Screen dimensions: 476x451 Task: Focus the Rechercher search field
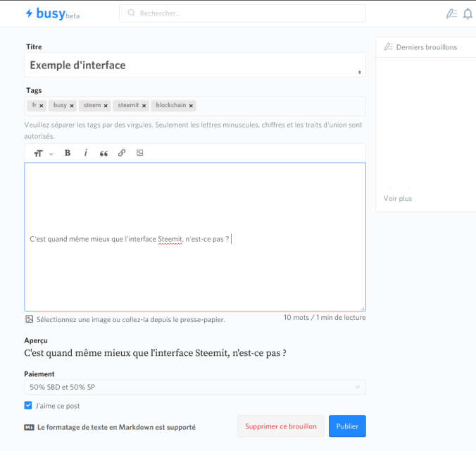click(243, 13)
